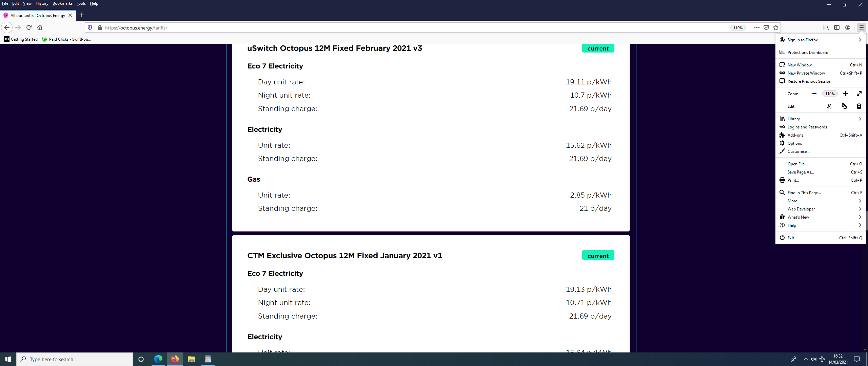Zoom in with the plus button
Image resolution: width=868 pixels, height=366 pixels.
click(846, 94)
